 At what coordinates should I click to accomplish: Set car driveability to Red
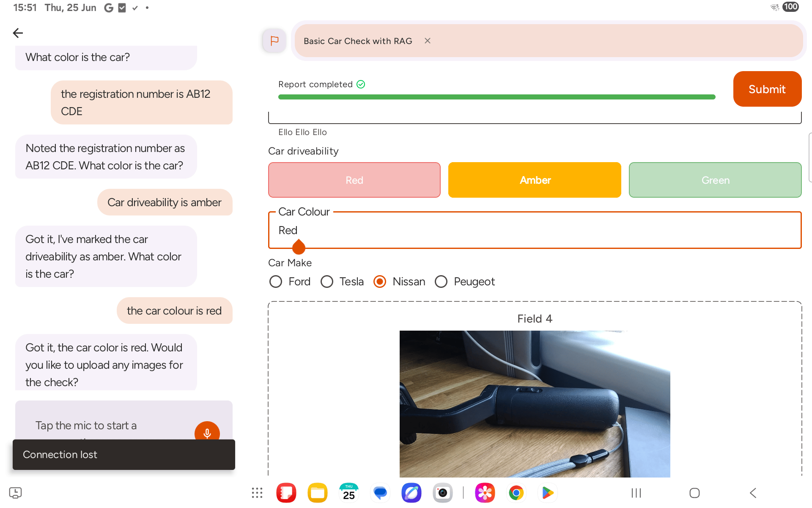(354, 180)
